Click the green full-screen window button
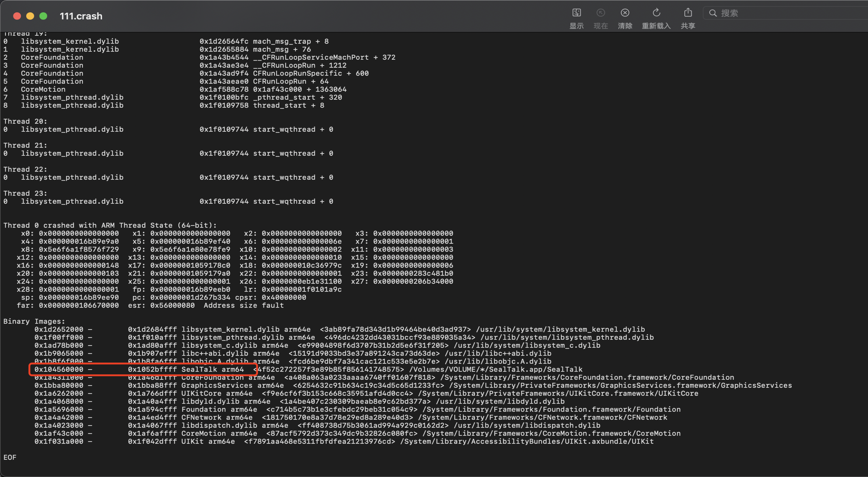868x477 pixels. coord(43,16)
